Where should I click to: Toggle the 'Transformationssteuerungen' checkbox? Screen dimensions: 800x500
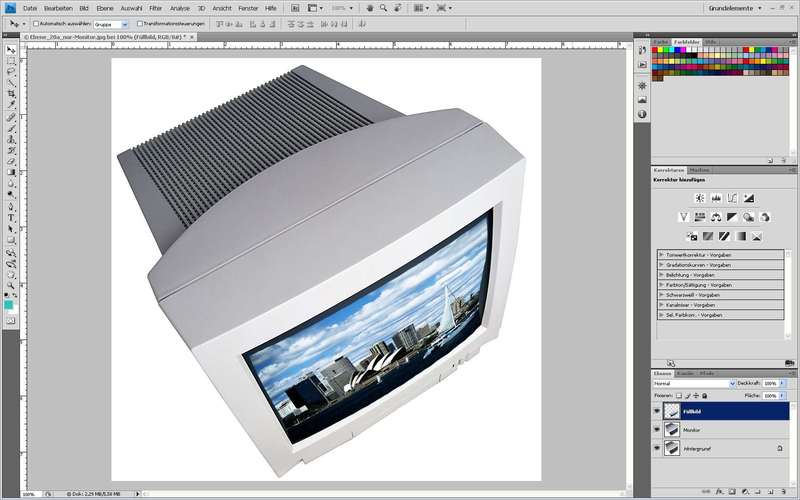click(x=140, y=23)
